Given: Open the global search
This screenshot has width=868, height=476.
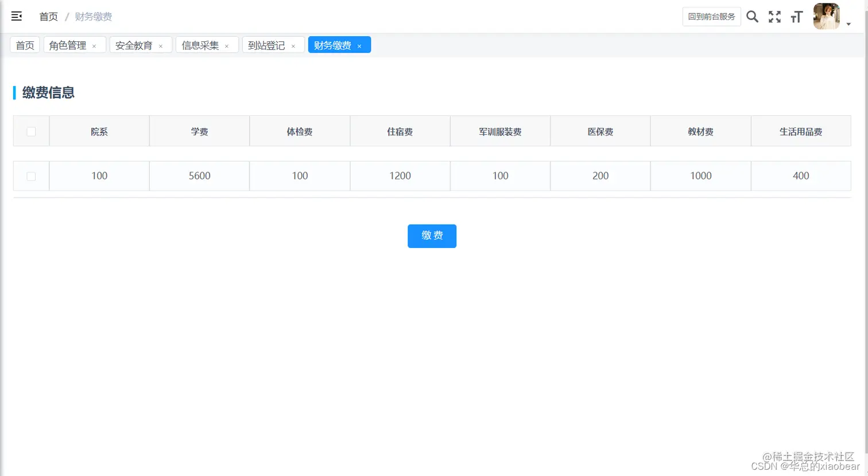Looking at the screenshot, I should [x=752, y=16].
